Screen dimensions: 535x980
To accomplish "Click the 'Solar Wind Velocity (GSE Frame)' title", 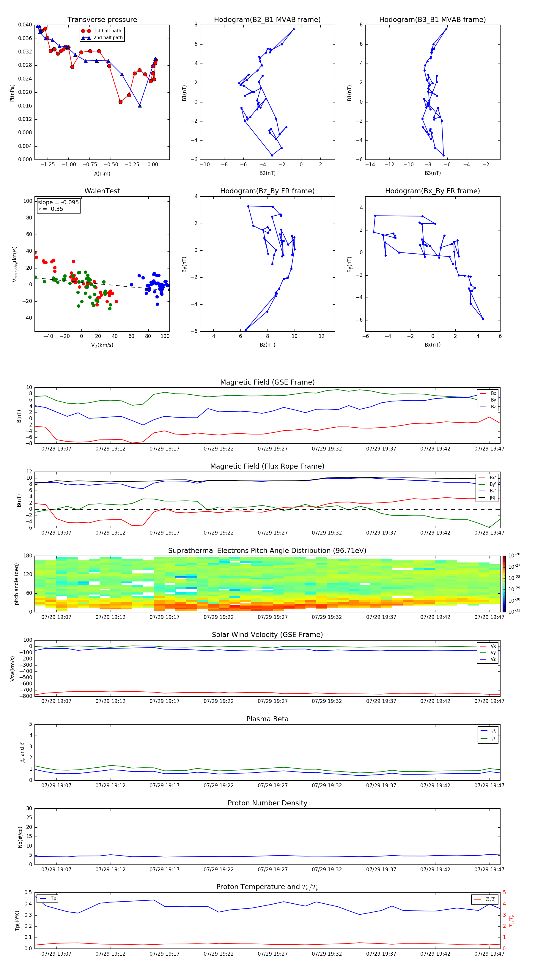I will tap(267, 635).
